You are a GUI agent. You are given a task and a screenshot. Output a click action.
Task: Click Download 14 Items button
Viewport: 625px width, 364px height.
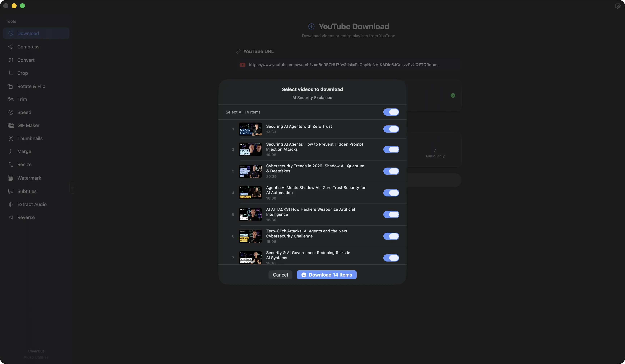coord(326,275)
